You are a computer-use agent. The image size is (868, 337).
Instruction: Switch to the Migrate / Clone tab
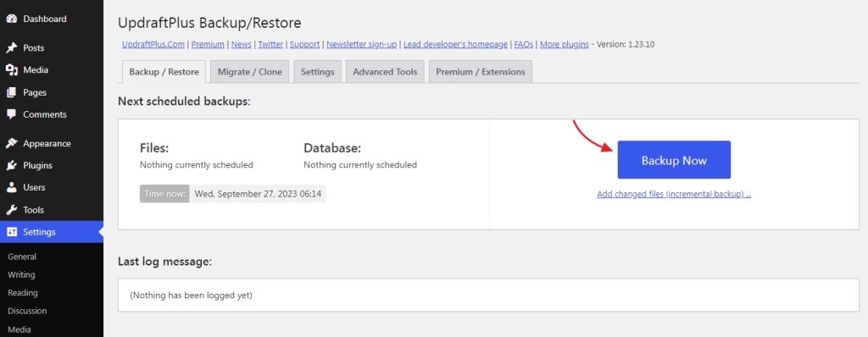click(x=250, y=72)
